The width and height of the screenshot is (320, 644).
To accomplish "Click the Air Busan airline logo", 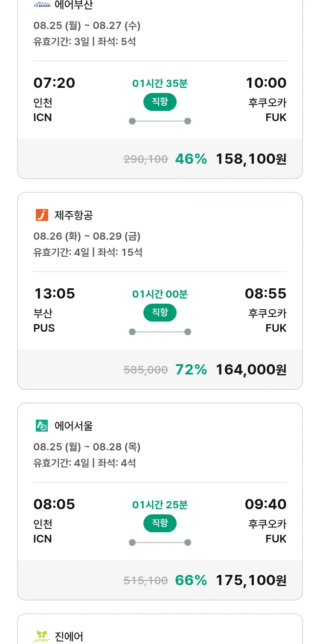I will [x=42, y=5].
